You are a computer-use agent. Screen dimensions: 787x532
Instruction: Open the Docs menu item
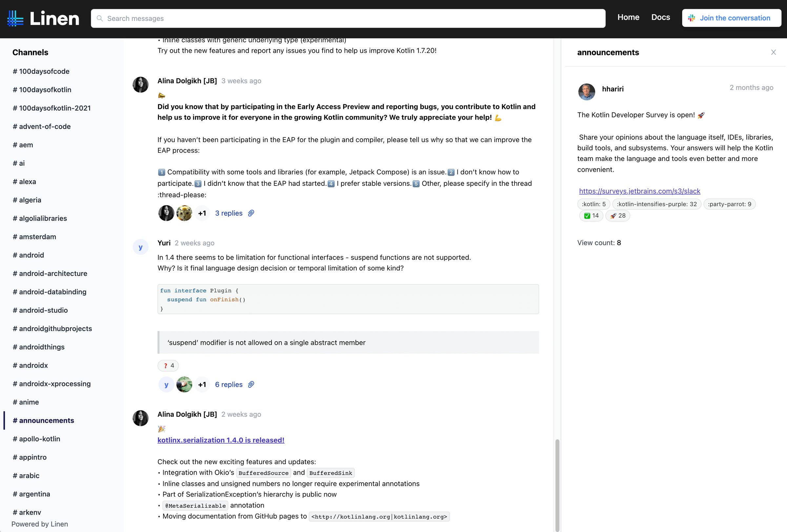(660, 17)
